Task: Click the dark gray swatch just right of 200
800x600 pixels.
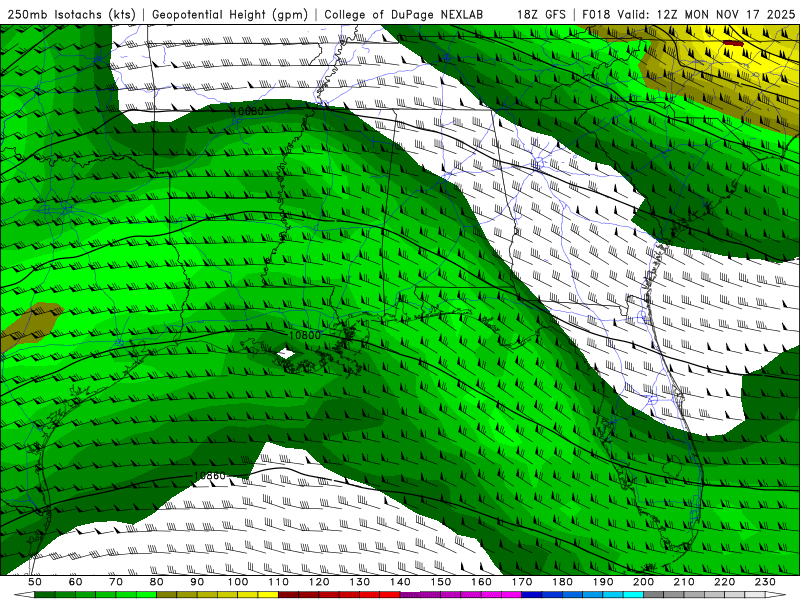Action: click(654, 595)
